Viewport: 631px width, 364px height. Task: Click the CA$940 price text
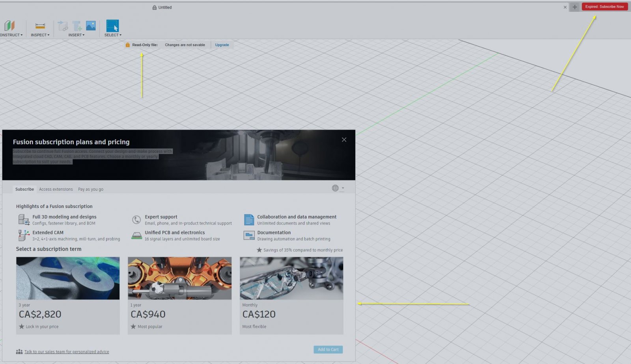click(x=148, y=314)
